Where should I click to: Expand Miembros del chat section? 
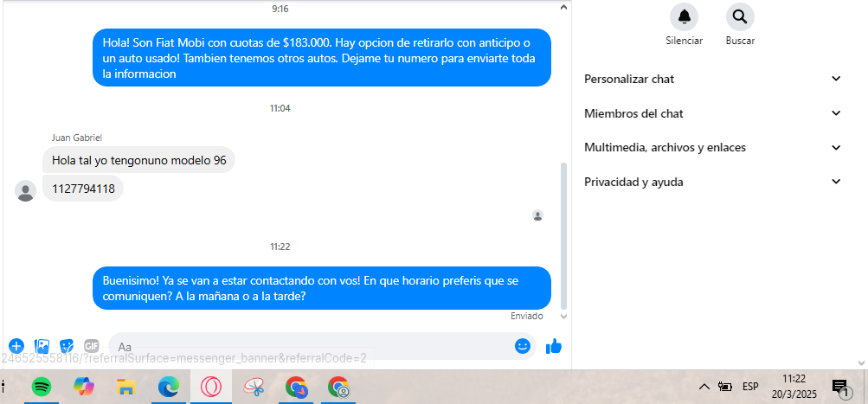pos(712,113)
